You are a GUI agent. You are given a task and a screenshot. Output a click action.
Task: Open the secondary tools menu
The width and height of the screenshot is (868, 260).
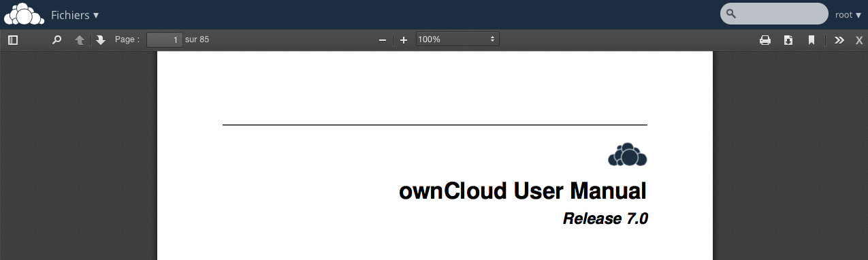839,40
